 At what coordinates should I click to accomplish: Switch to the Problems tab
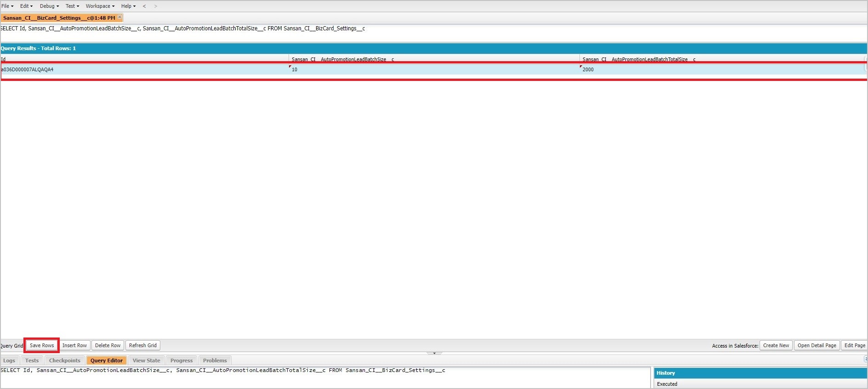tap(215, 360)
